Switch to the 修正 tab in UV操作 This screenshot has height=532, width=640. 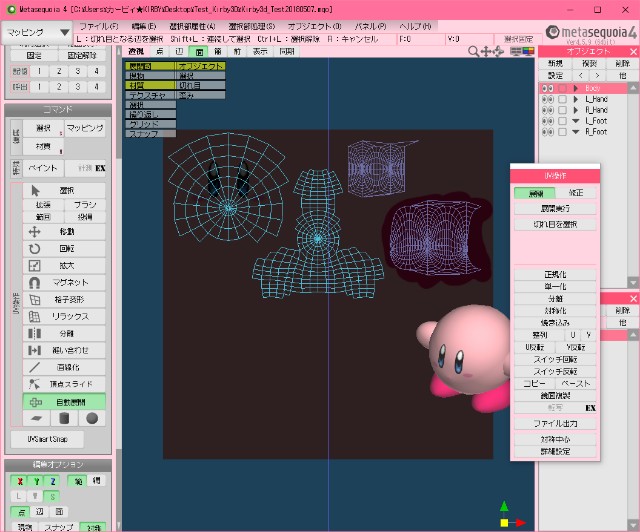coord(576,193)
